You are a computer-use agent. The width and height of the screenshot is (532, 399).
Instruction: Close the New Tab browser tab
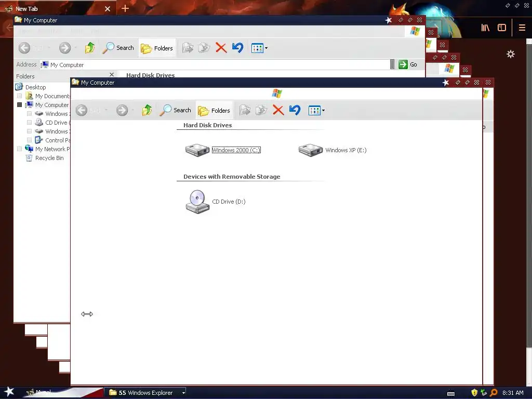[x=108, y=9]
